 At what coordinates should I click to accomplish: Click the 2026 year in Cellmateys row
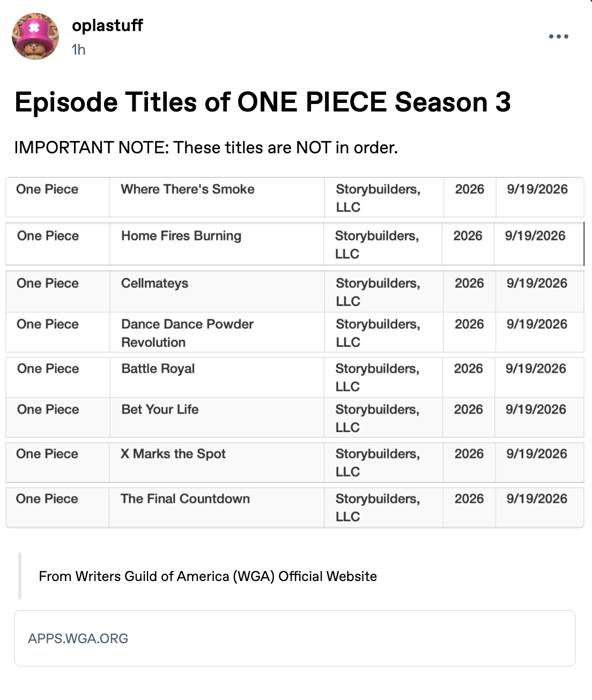pyautogui.click(x=469, y=283)
